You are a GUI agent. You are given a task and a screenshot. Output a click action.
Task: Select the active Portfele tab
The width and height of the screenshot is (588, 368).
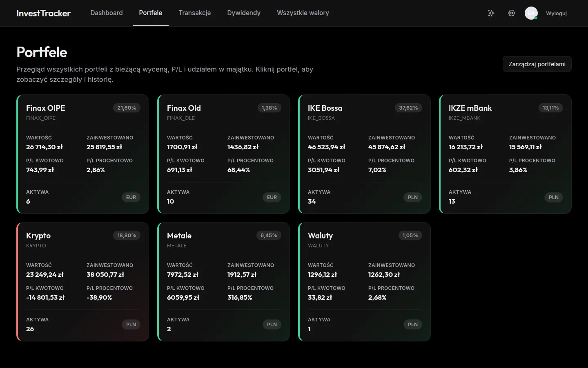pos(151,13)
